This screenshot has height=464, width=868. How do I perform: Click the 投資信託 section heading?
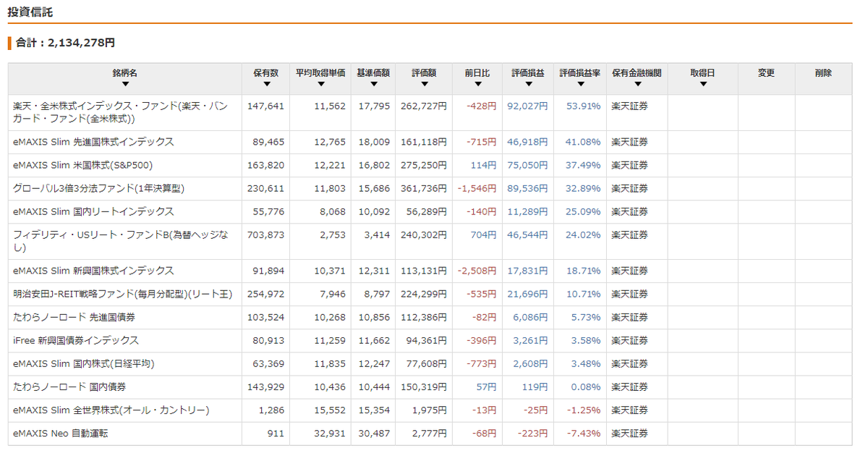30,12
